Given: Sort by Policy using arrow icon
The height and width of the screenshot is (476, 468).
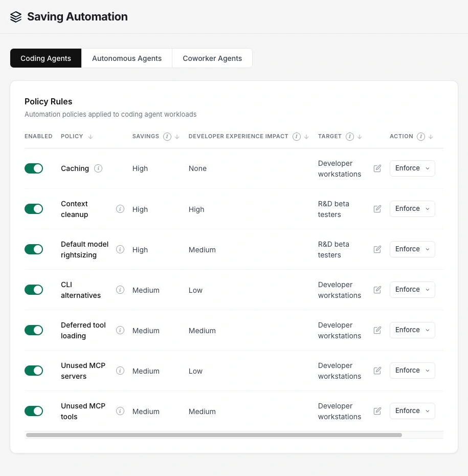Looking at the screenshot, I should pyautogui.click(x=91, y=137).
